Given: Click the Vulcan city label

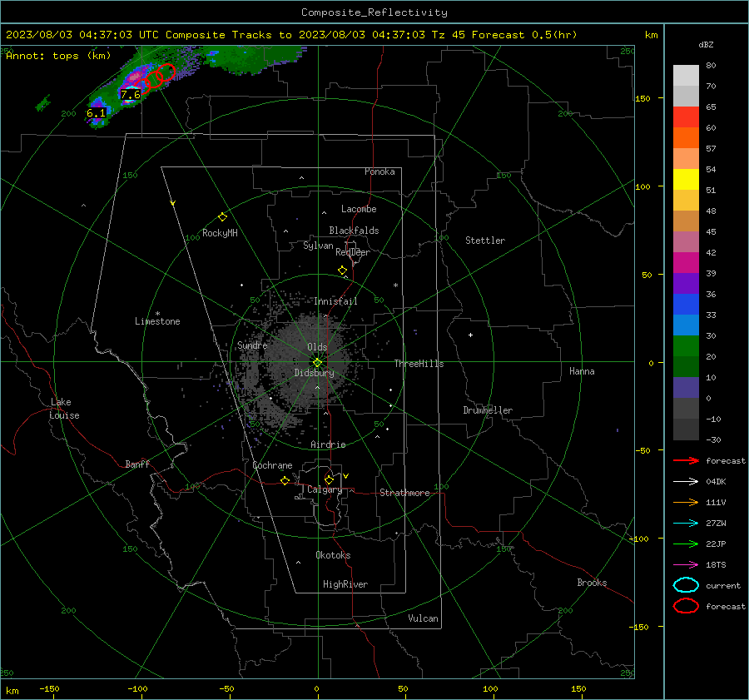Looking at the screenshot, I should (424, 618).
